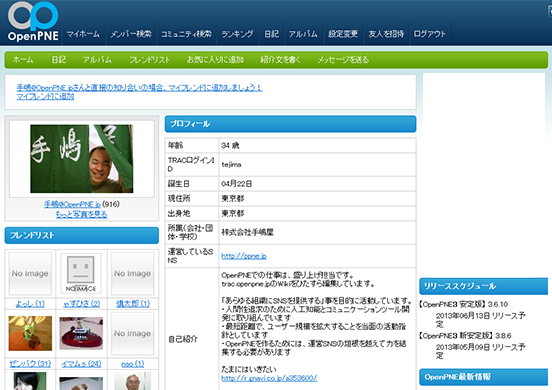Viewport: 552px width, 390px height.
Task: Open マイホーム in top navigation
Action: 83,34
